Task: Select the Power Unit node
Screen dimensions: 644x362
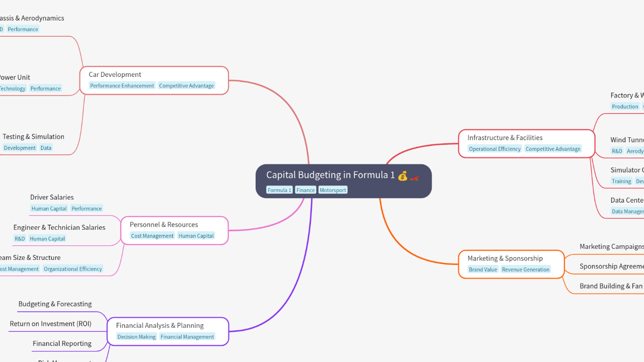Action: [14, 77]
